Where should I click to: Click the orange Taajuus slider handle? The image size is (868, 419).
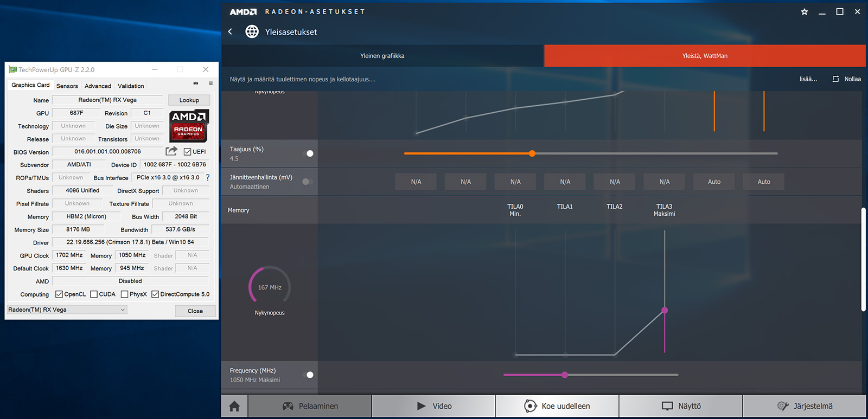coord(532,153)
